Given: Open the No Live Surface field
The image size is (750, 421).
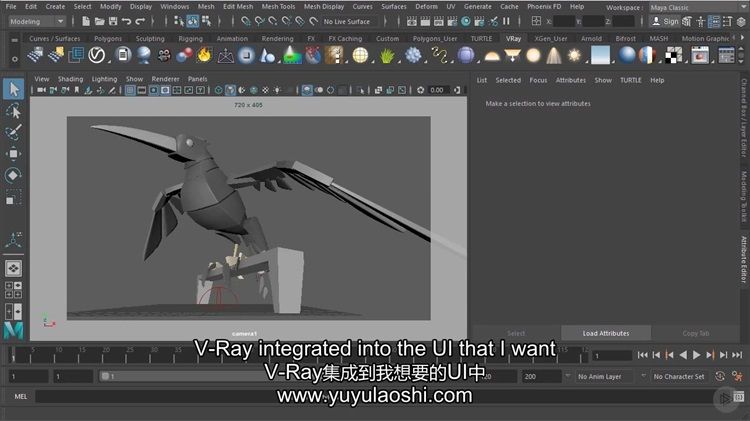Looking at the screenshot, I should pos(347,22).
